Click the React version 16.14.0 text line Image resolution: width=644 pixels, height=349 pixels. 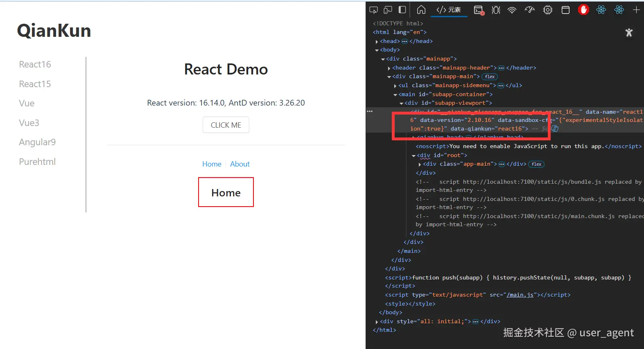226,103
